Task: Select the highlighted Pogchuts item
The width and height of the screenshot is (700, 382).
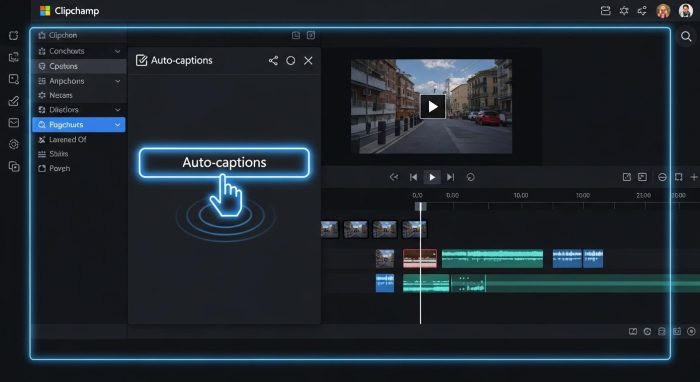Action: (x=79, y=125)
